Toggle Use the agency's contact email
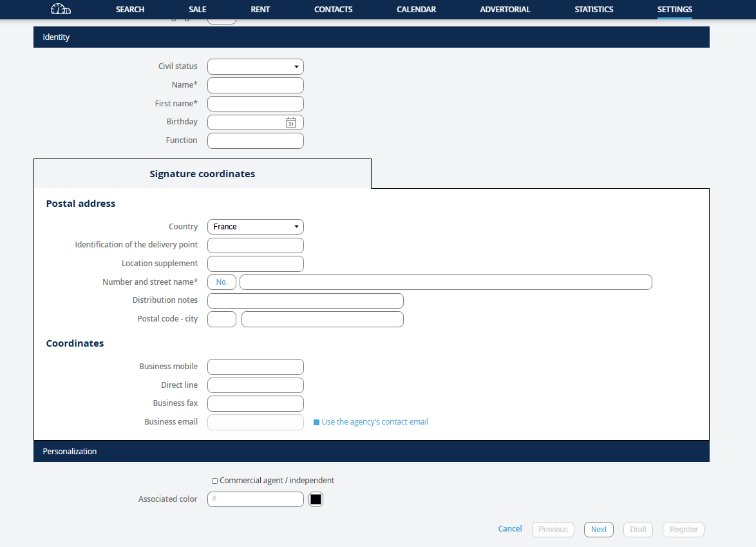 [316, 422]
